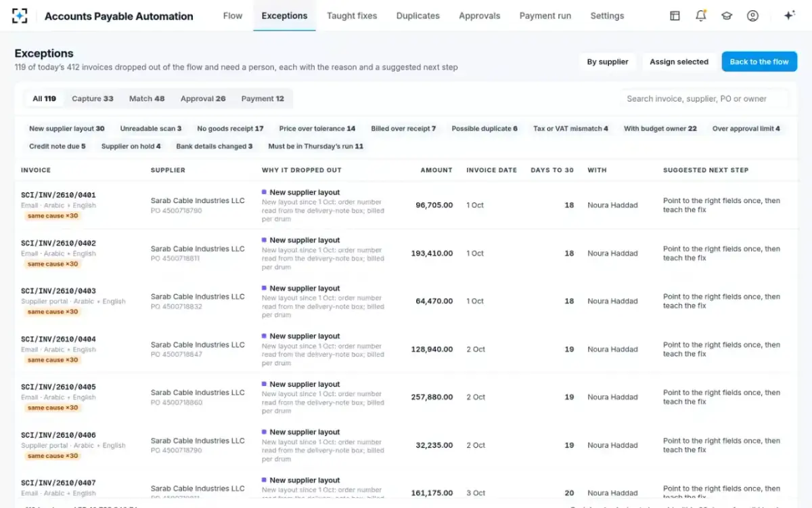The width and height of the screenshot is (812, 508).
Task: Sort by the Invoice column header
Action: click(x=36, y=170)
